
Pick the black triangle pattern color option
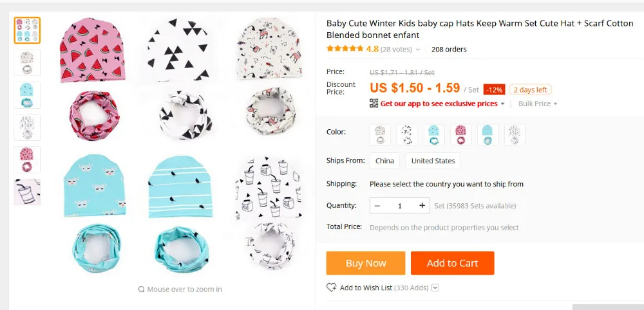407,135
